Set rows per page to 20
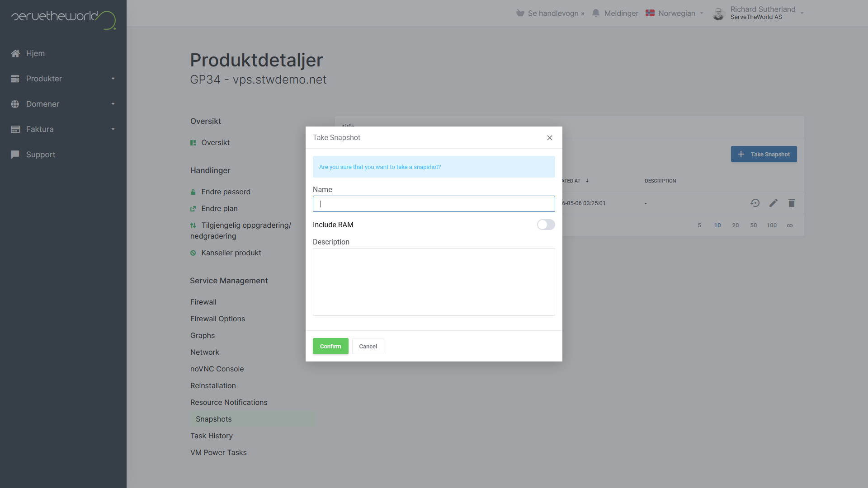The image size is (868, 488). (736, 225)
